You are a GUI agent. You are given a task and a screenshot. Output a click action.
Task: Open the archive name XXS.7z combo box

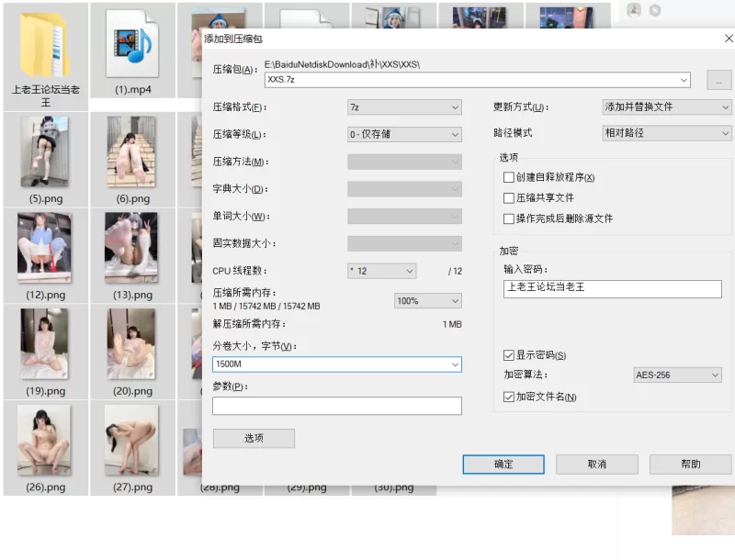click(x=477, y=80)
